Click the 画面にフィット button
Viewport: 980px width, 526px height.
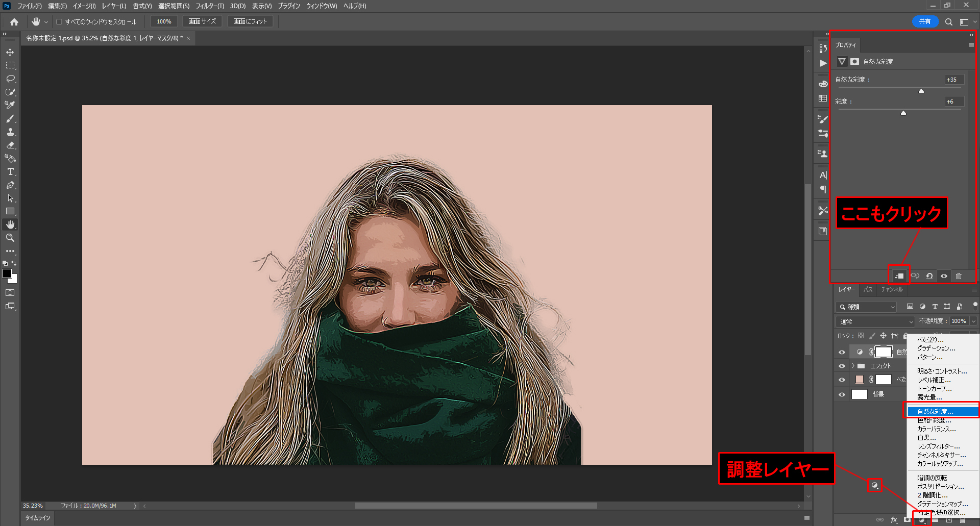point(250,21)
